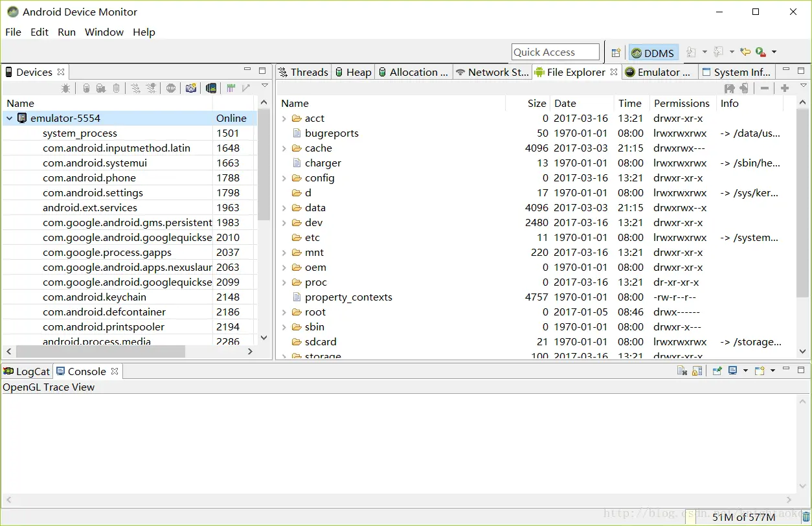Viewport: 812px width, 526px height.
Task: Click the Cause GC trash can icon
Action: point(116,88)
